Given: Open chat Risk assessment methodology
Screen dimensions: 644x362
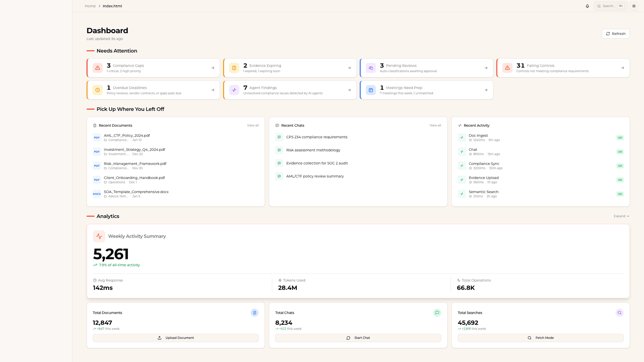Looking at the screenshot, I should click(358, 150).
